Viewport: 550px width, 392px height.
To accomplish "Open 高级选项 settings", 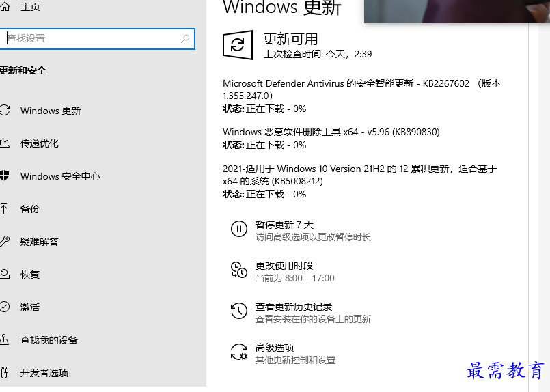I will pos(275,348).
